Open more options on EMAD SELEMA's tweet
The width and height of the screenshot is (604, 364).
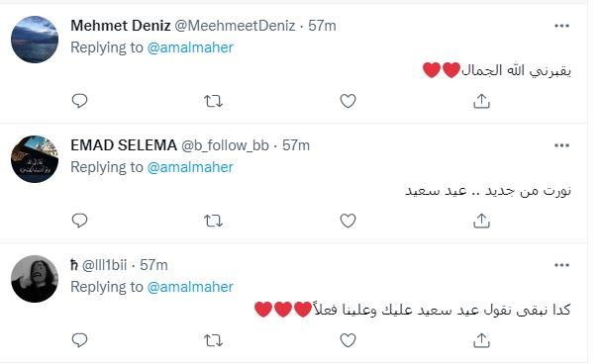(561, 145)
